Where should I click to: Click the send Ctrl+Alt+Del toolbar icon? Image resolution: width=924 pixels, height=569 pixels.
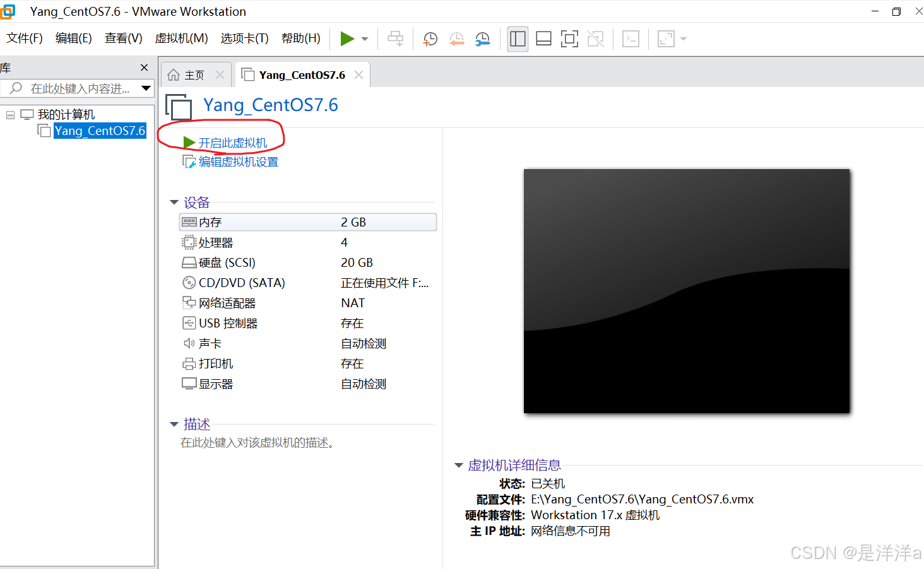pos(396,38)
